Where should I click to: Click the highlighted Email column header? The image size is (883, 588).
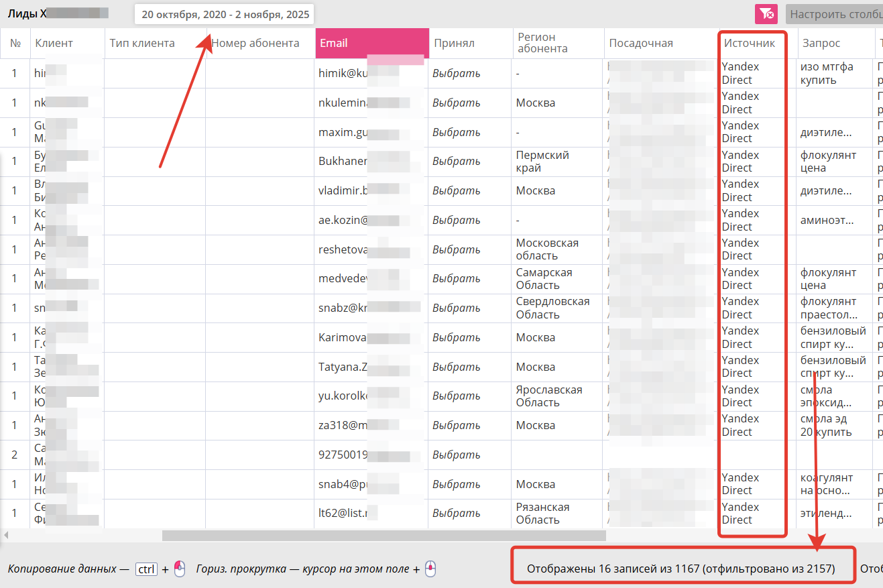pyautogui.click(x=372, y=43)
